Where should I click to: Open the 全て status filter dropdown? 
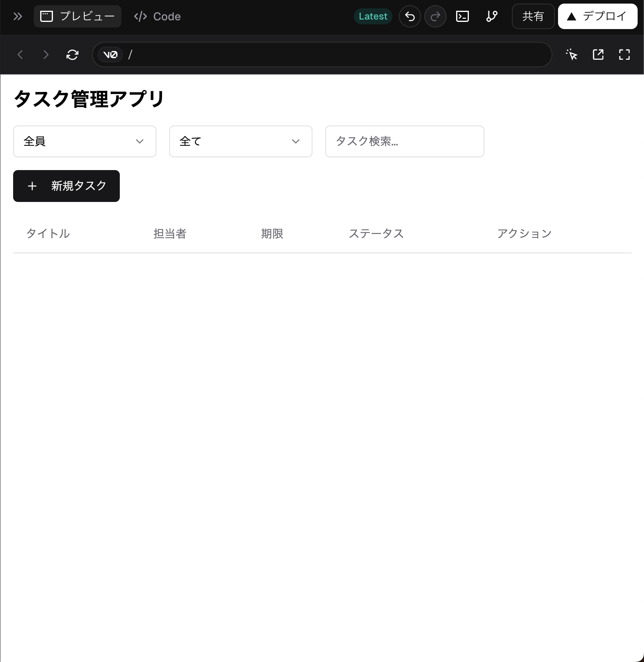(x=240, y=141)
